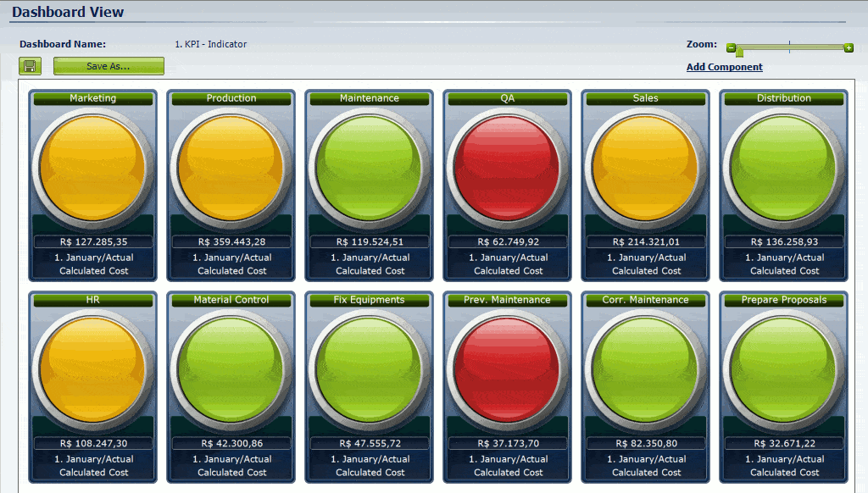Select the HR yellow indicator light
The height and width of the screenshot is (493, 868).
(x=93, y=369)
